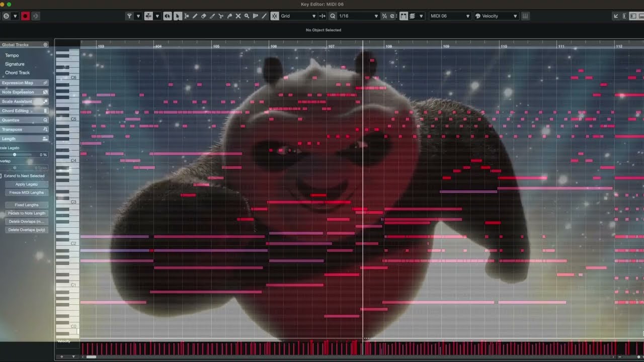Screen dimensions: 644x362
Task: Open the dropdown arrow beside the filter icon
Action: [x=138, y=16]
